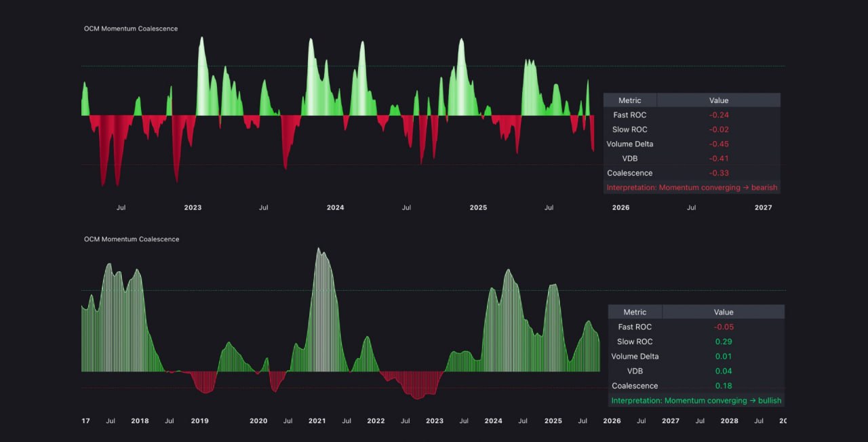Screen dimensions: 868x442
Task: Click the bullish interpretation text
Action: [696, 401]
